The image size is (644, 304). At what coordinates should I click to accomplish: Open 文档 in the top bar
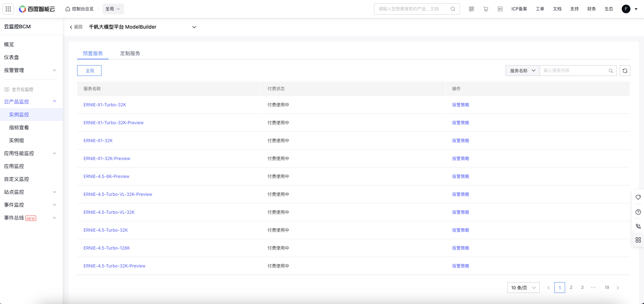click(557, 9)
